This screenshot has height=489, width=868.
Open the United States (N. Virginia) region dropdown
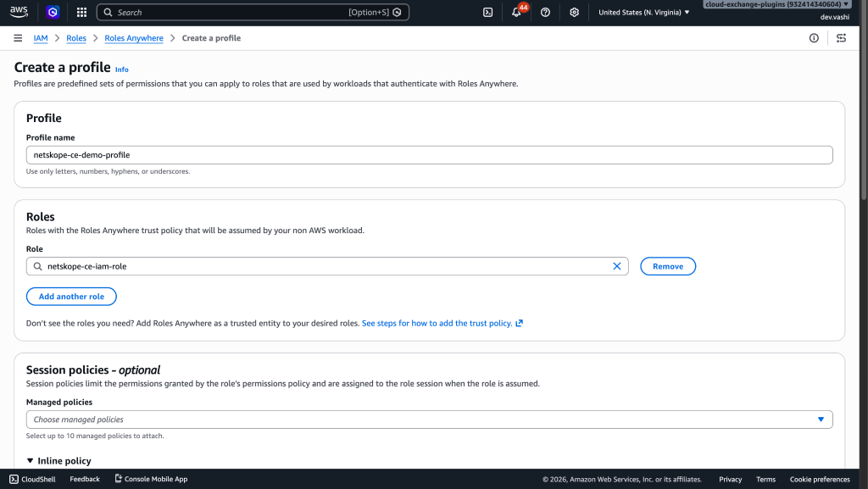point(644,12)
